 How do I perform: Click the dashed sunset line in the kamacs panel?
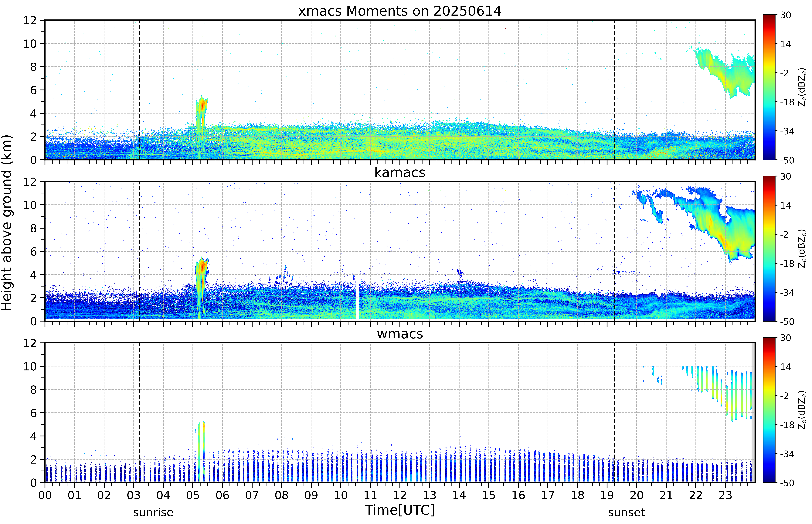pos(614,251)
